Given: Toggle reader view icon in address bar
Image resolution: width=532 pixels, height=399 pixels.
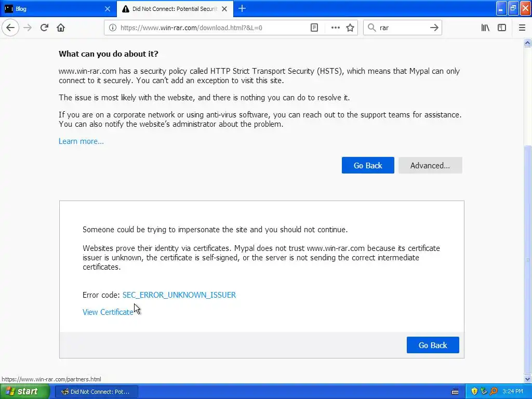Looking at the screenshot, I should tap(314, 28).
